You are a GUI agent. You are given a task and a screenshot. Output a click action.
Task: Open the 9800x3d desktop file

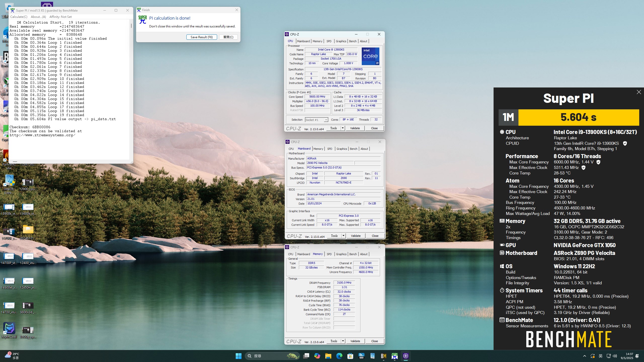(28, 308)
